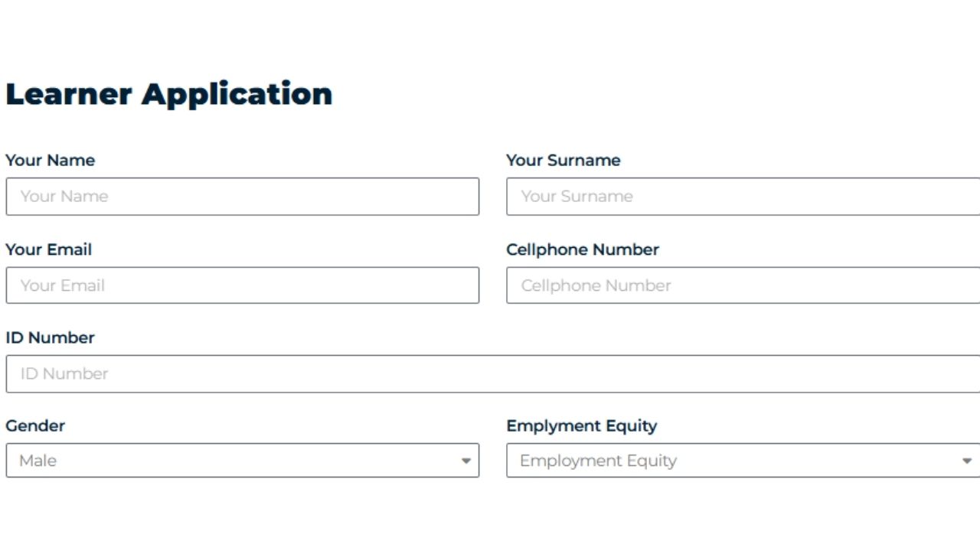The width and height of the screenshot is (980, 551).
Task: Click the Your Name label
Action: (50, 160)
